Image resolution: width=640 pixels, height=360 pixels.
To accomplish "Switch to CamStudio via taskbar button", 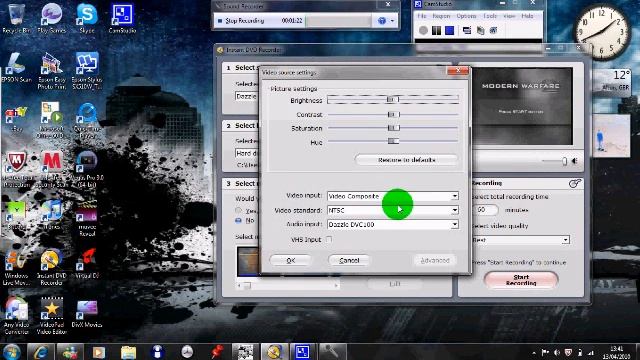I will (x=302, y=352).
